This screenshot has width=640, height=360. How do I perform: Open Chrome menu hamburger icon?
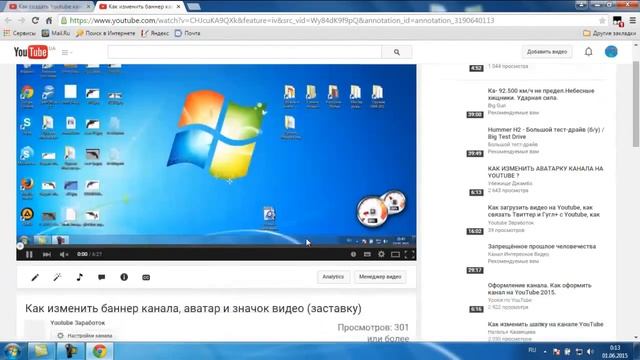point(632,20)
